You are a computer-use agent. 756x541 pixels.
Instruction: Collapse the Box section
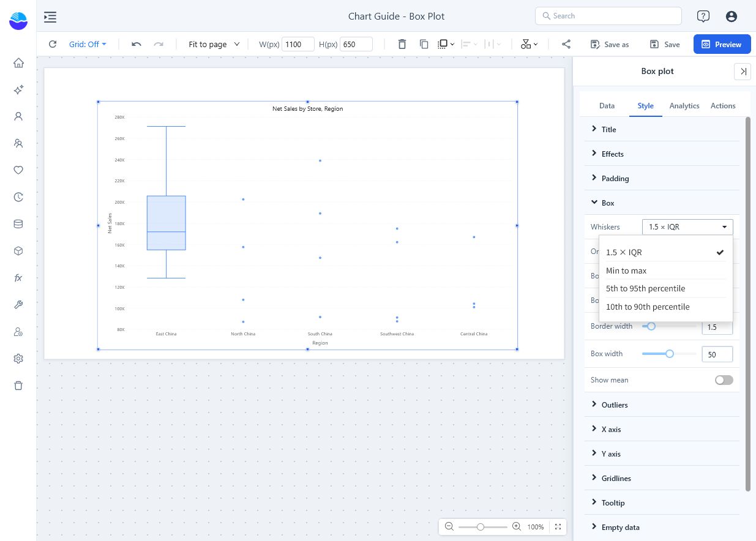(662, 203)
